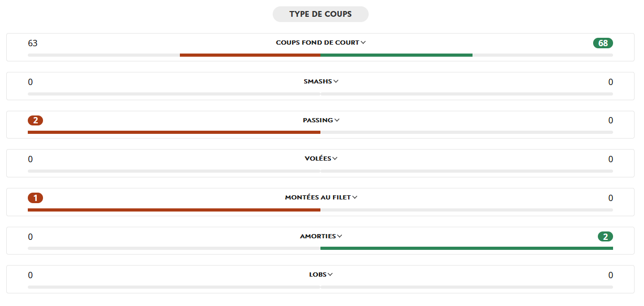Click the green Amorties progress bar

[466, 248]
